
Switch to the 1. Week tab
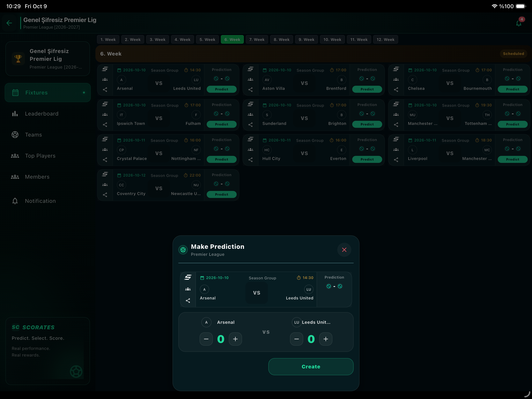pos(108,40)
